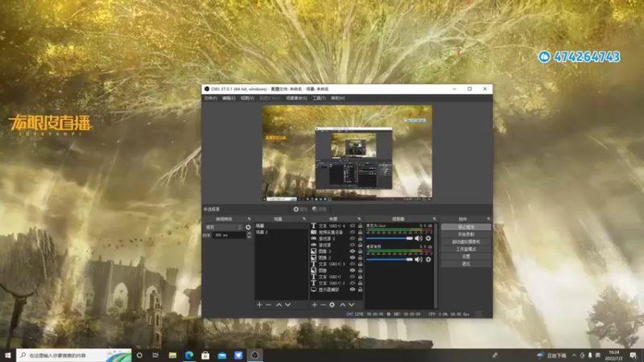This screenshot has width=644, height=362.
Task: Open the 渐变 transition type dropdown
Action: pos(224,227)
